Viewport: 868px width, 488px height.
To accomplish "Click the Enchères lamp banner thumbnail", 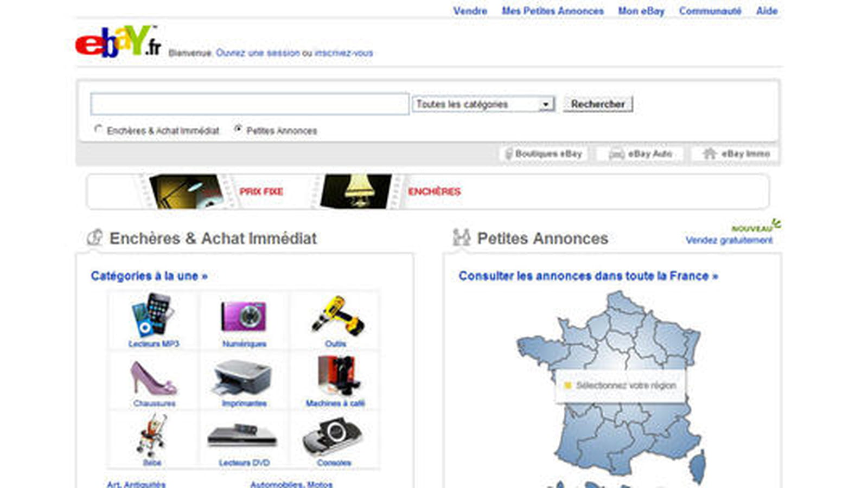I will click(356, 191).
